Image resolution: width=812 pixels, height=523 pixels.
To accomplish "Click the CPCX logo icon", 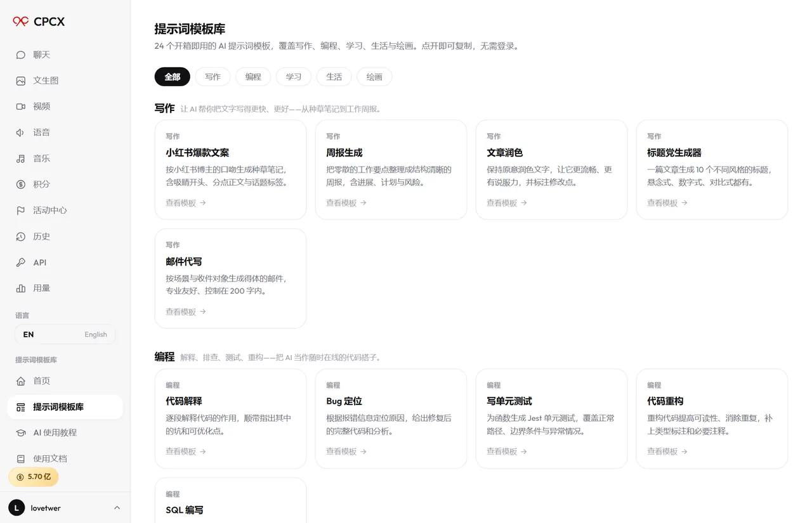I will click(21, 22).
